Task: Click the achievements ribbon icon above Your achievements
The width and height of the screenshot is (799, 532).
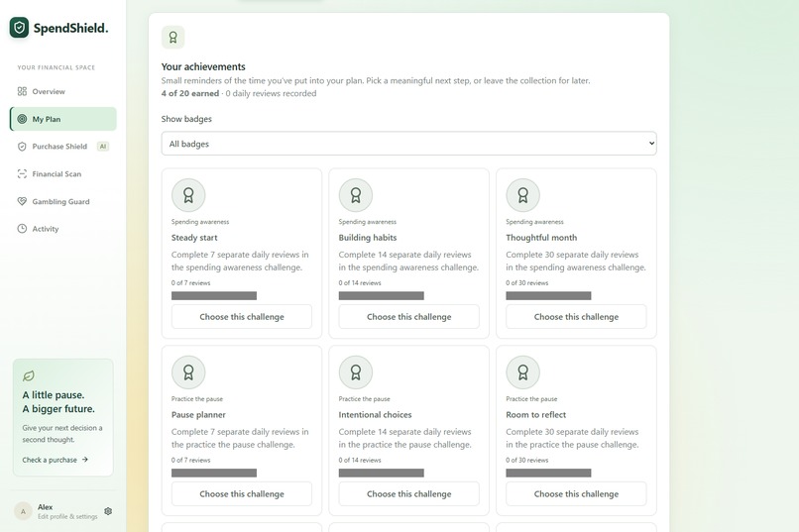Action: click(173, 38)
